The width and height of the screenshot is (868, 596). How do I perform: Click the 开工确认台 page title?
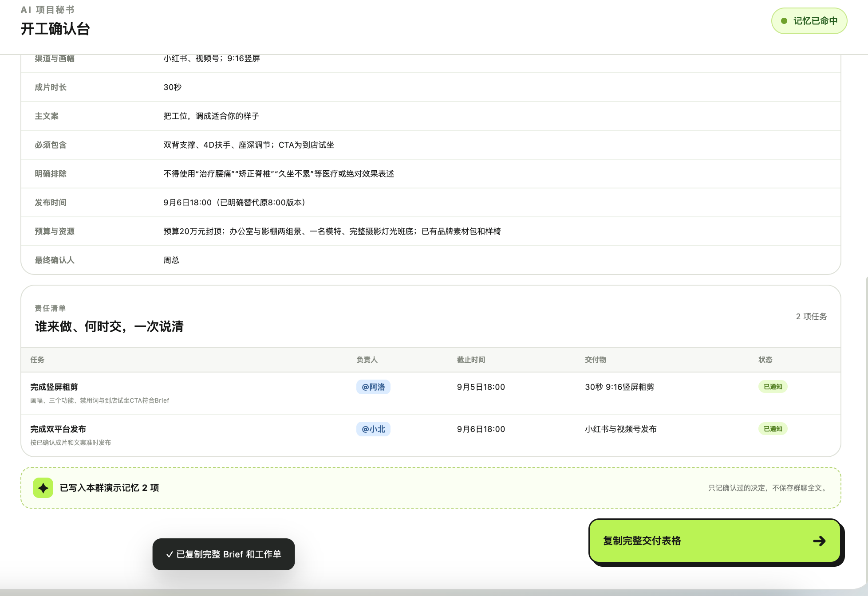pyautogui.click(x=55, y=29)
